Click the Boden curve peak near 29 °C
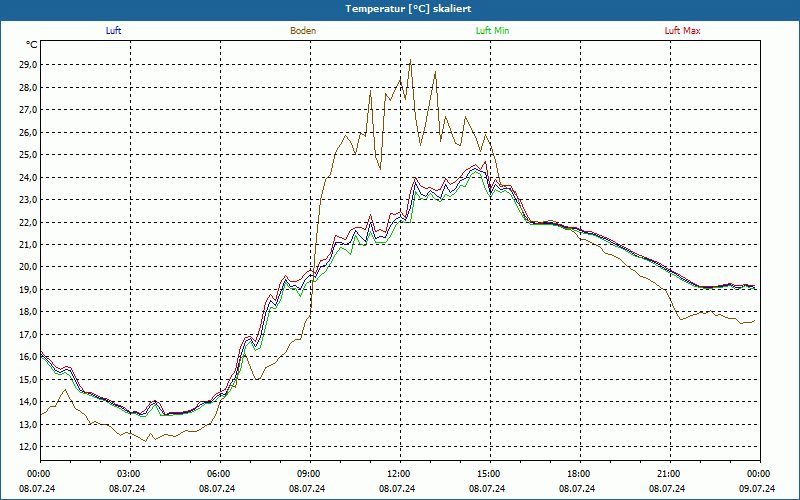 pos(410,60)
